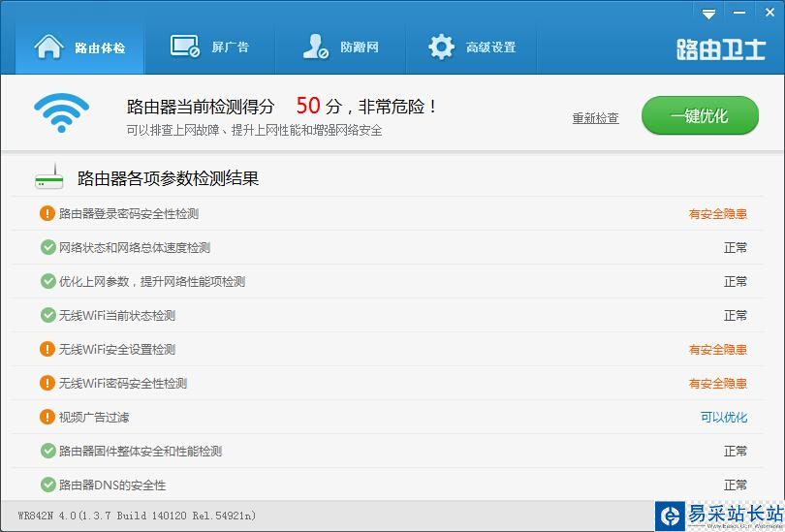This screenshot has width=785, height=532.
Task: Click check icon for 路由器DNS的安全性
Action: click(48, 485)
